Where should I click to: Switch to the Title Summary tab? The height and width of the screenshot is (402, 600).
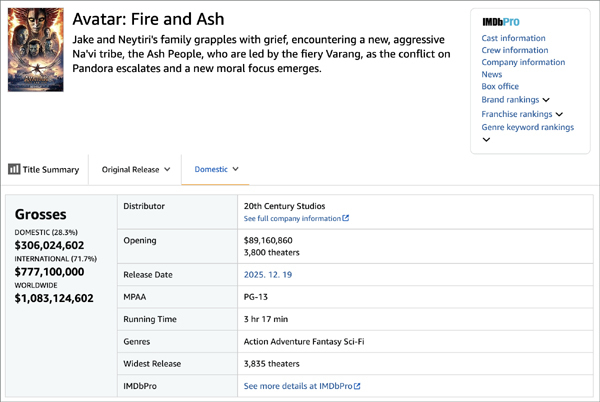point(51,170)
